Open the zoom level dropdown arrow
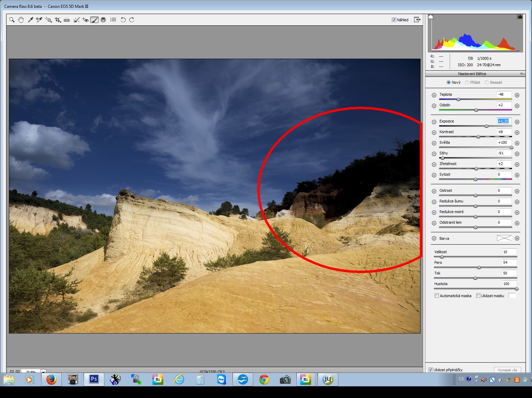Screen dimensions: 532x398 click(44, 371)
